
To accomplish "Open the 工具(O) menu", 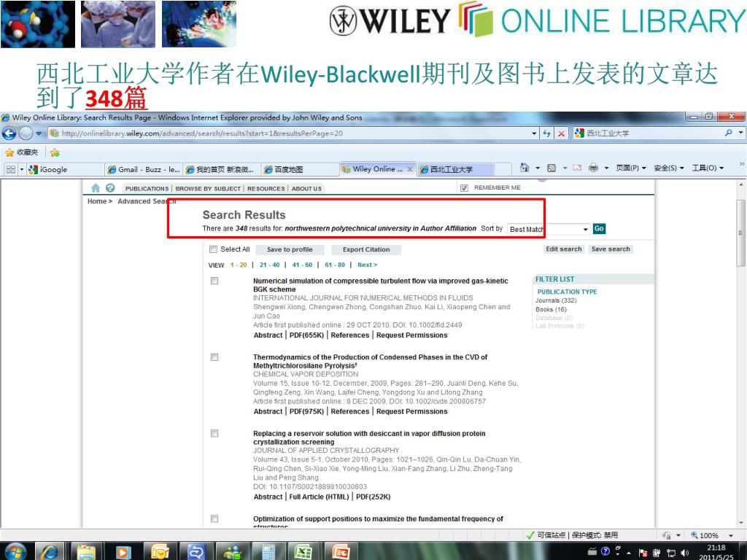I will coord(708,168).
